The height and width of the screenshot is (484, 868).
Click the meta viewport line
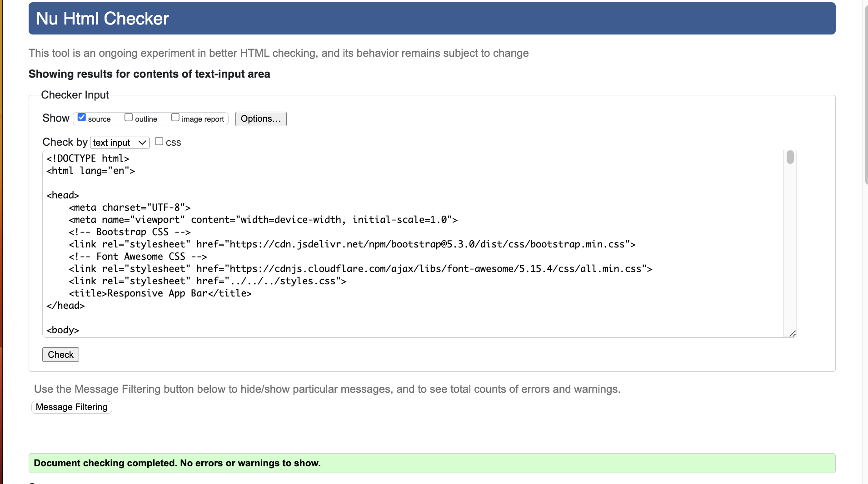pos(263,220)
